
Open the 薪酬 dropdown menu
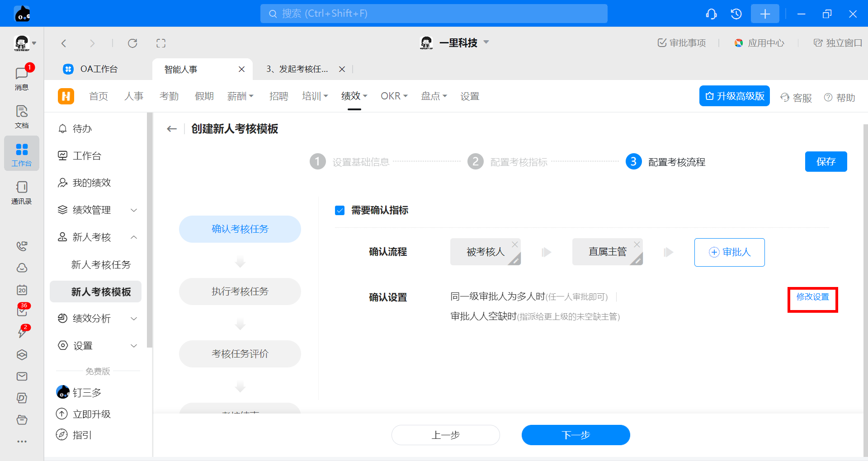[x=240, y=96]
